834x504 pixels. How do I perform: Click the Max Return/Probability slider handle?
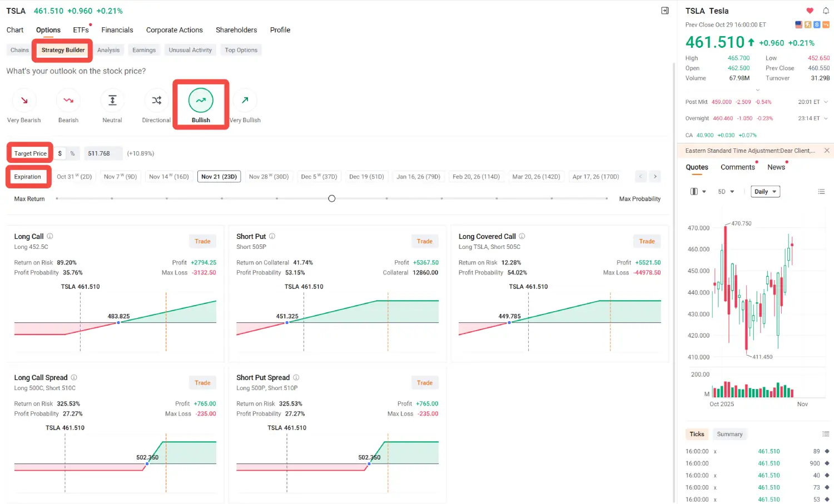click(332, 198)
